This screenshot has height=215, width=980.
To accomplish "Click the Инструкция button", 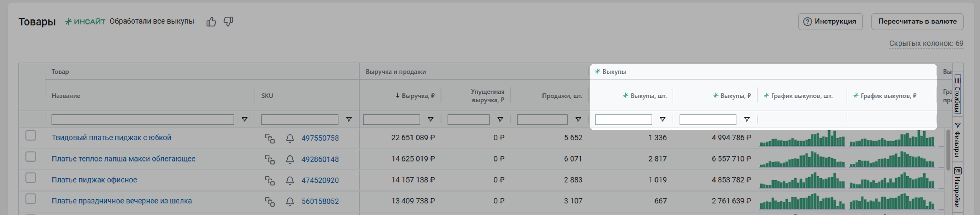I will 830,22.
